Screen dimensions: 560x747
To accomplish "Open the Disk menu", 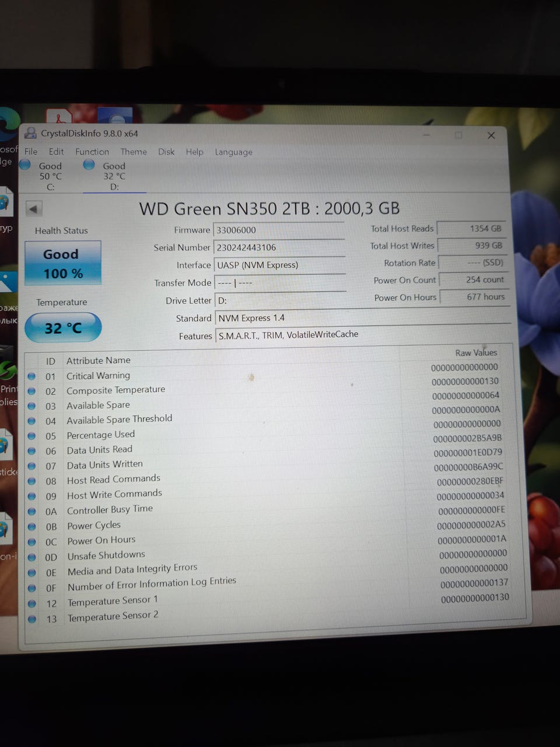I will (x=166, y=152).
